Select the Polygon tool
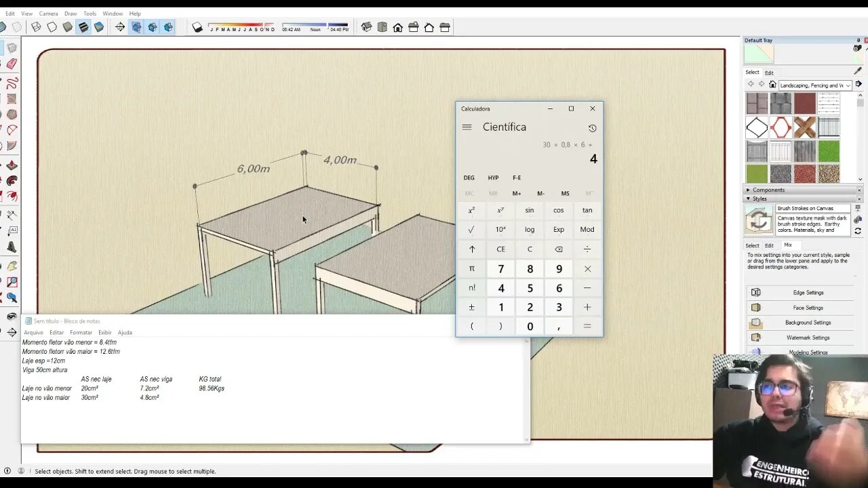Viewport: 868px width, 488px height. 12,115
